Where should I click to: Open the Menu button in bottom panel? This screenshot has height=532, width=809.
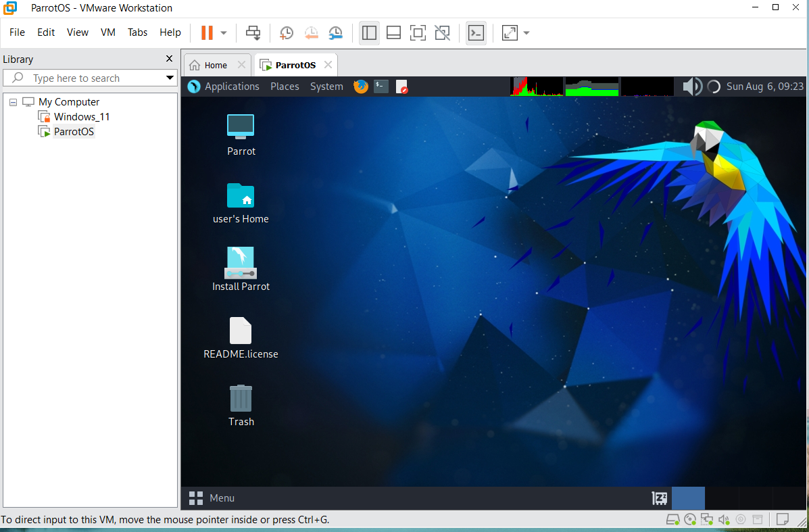[x=212, y=498]
